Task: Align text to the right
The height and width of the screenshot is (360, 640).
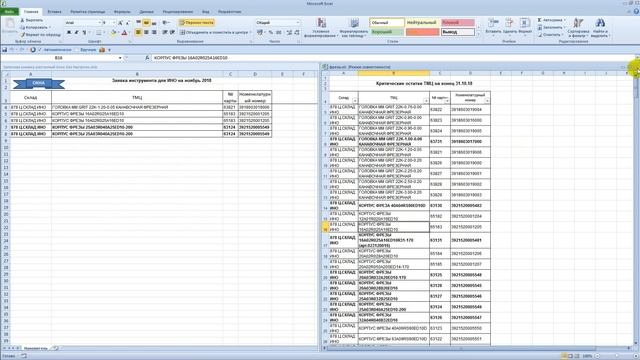Action: (154, 32)
